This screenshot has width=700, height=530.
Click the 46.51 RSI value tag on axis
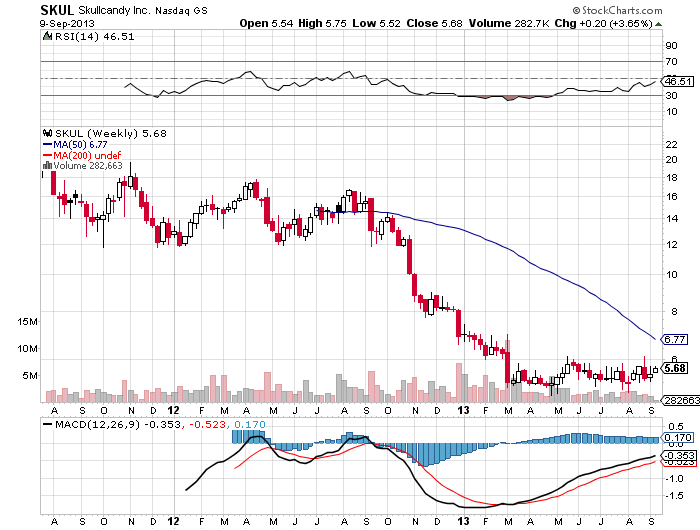pos(678,81)
